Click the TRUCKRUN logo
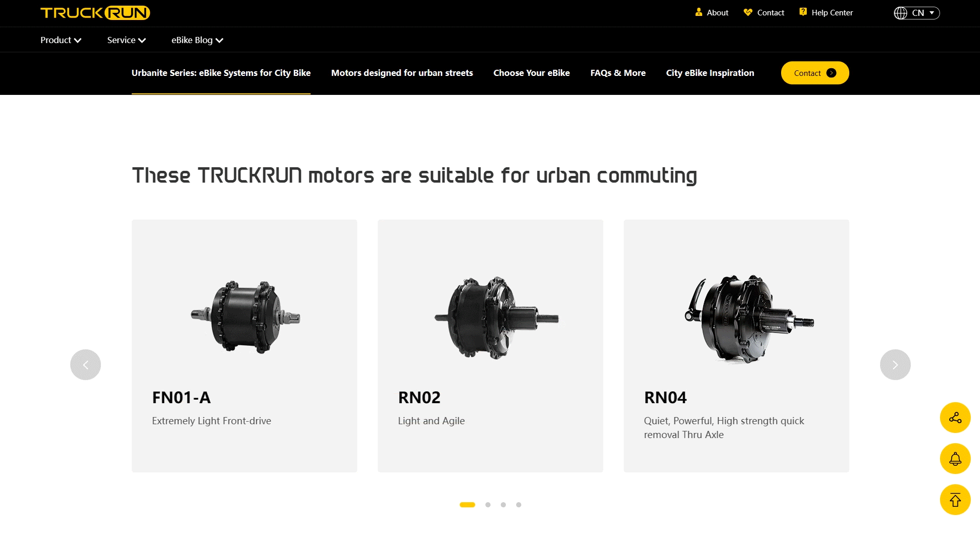This screenshot has width=980, height=554. click(95, 13)
